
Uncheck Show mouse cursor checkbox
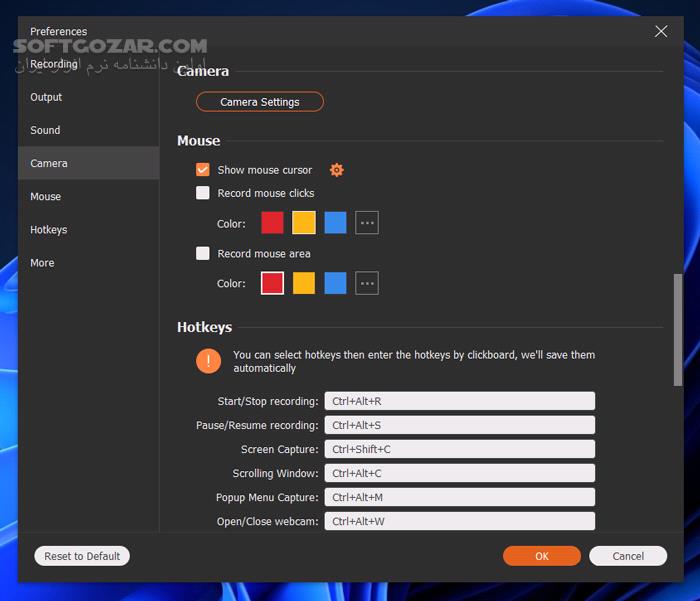click(x=203, y=170)
